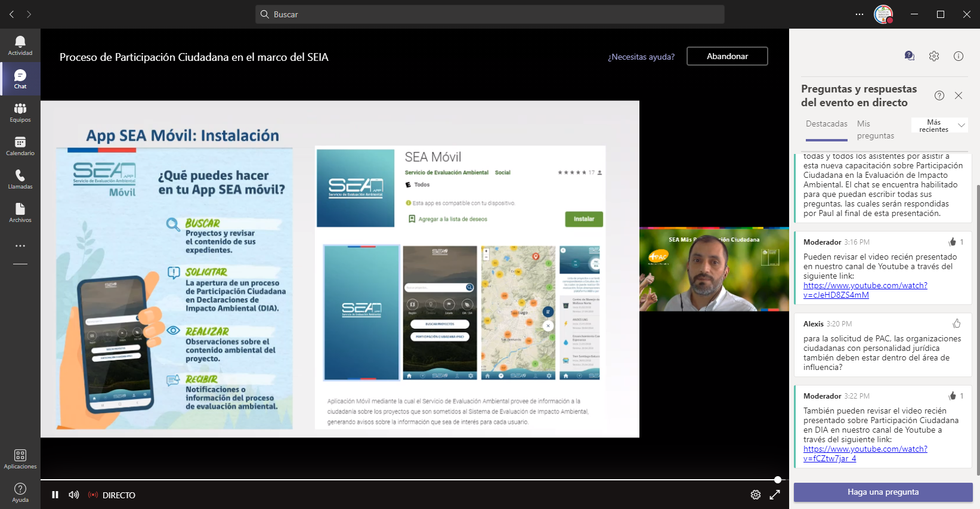Switch to the Destacadas tab
This screenshot has width=980, height=509.
(x=826, y=124)
